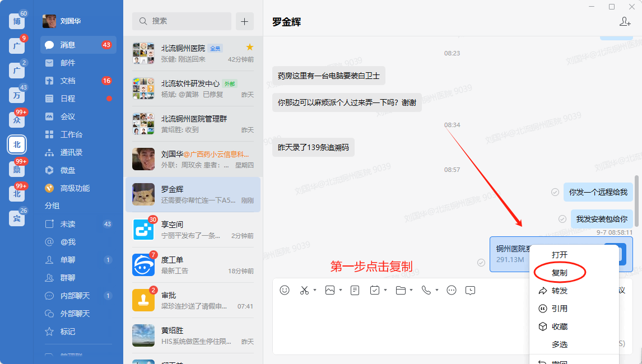Focus the 搜索 search field

click(x=182, y=21)
